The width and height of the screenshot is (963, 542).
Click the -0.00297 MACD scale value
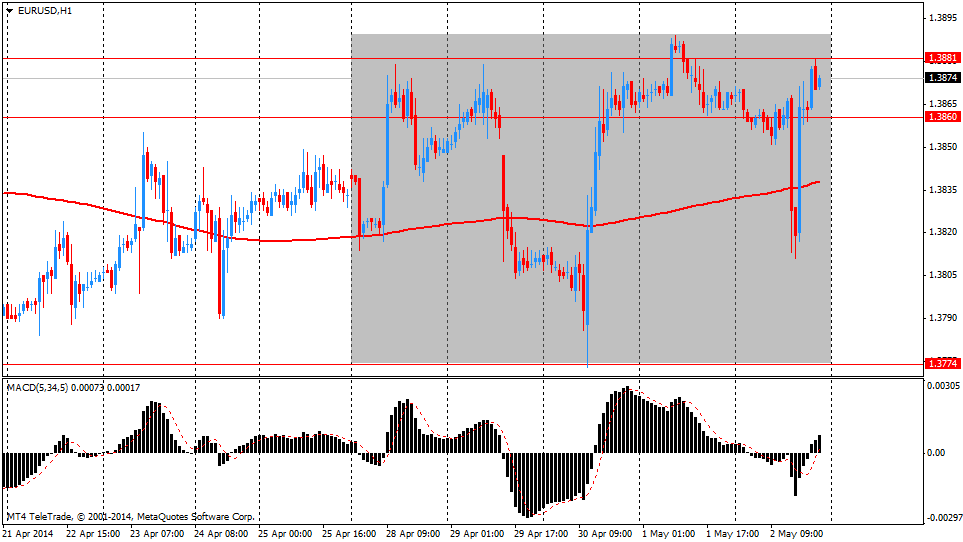(941, 518)
